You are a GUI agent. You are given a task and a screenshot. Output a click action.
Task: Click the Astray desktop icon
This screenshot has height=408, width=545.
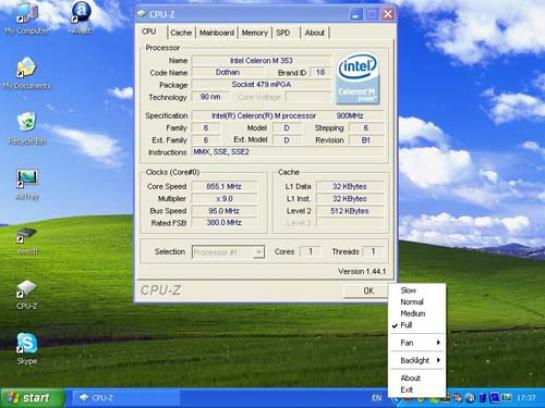(x=27, y=184)
